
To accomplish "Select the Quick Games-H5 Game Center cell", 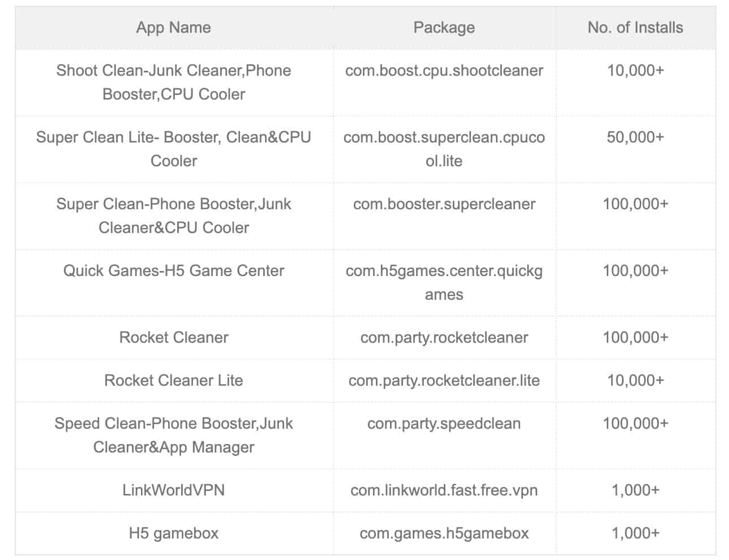I will (173, 271).
